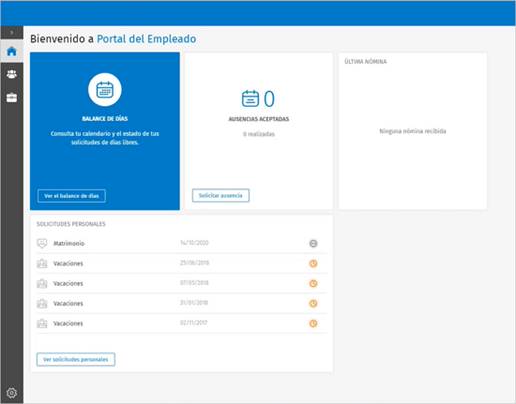Click the suitcase icon of Vacaciones 07/05/2018
The image size is (516, 404).
tap(42, 283)
